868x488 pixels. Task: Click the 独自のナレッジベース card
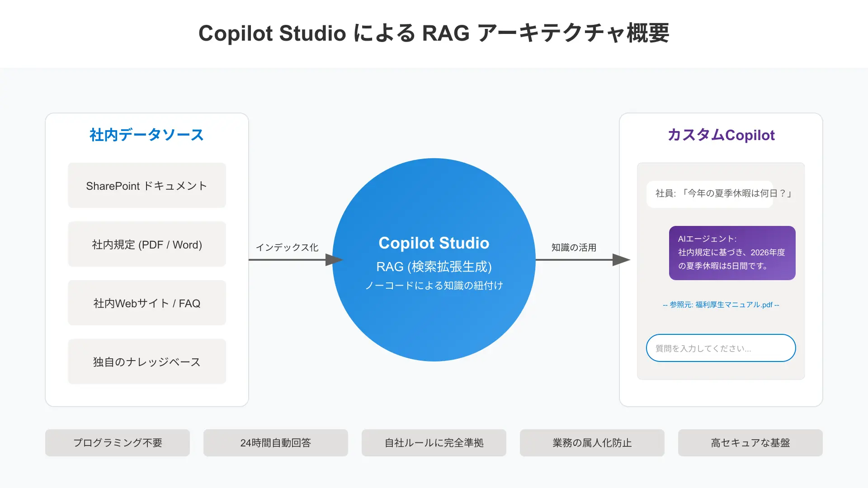(147, 361)
